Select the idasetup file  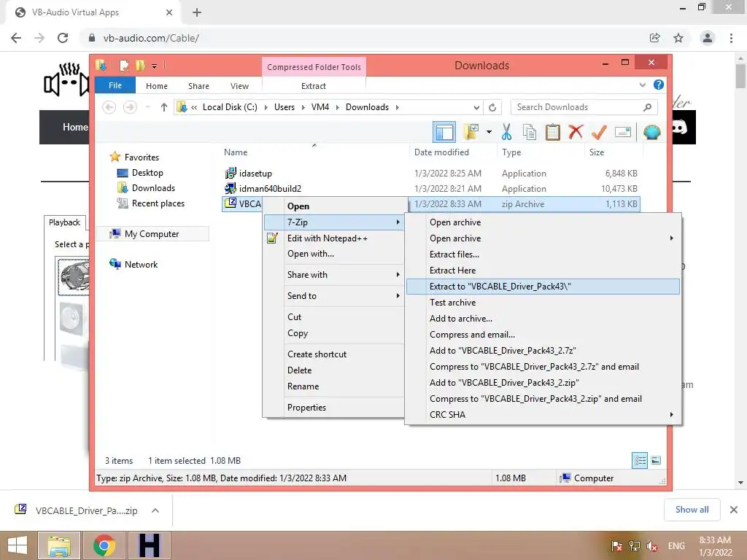point(255,174)
